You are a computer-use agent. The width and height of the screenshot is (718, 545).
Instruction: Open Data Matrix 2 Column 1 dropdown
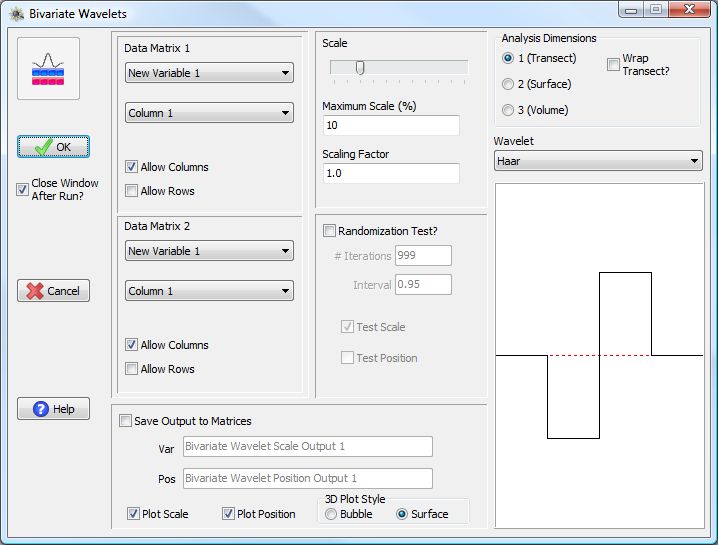click(x=209, y=291)
